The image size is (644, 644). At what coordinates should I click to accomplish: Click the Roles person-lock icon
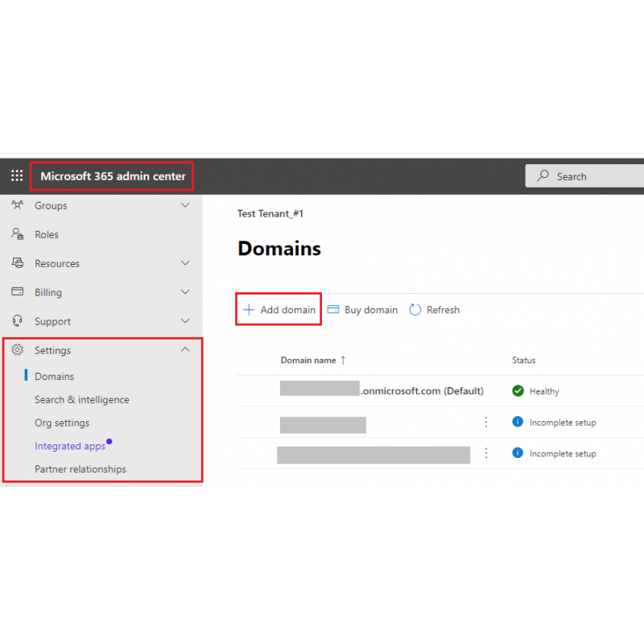click(17, 234)
